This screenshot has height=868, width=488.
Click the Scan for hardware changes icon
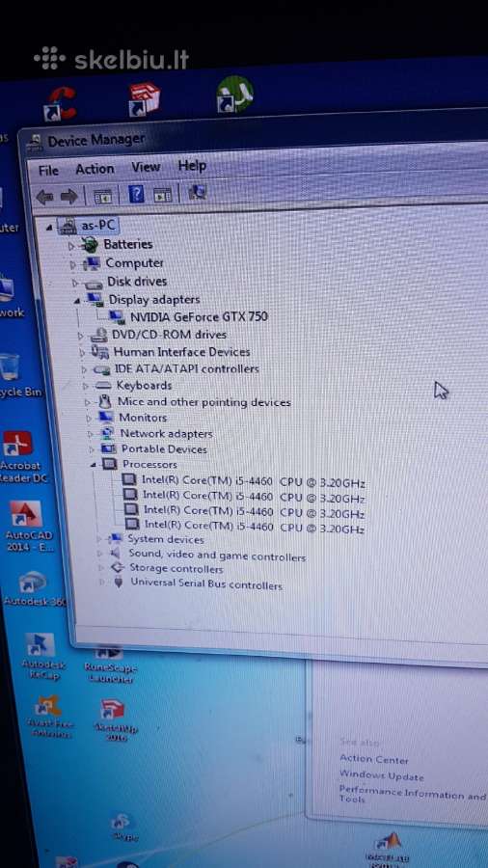197,192
